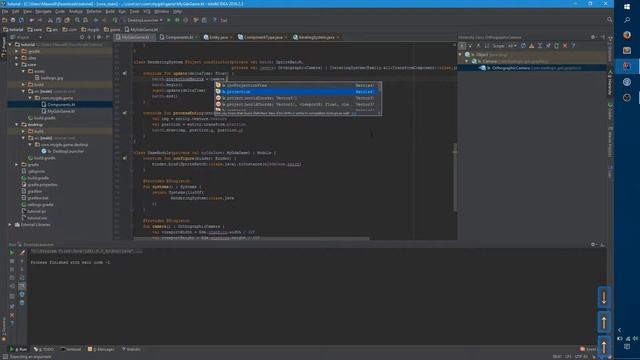Click the Refresh icon in Hierarchy toolbar

[x=523, y=46]
